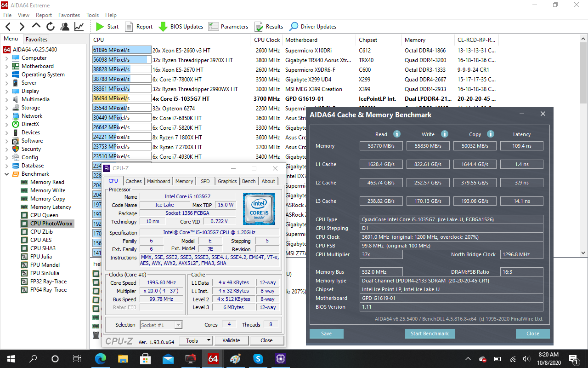Open the Memory tab in CPU-Z

184,181
